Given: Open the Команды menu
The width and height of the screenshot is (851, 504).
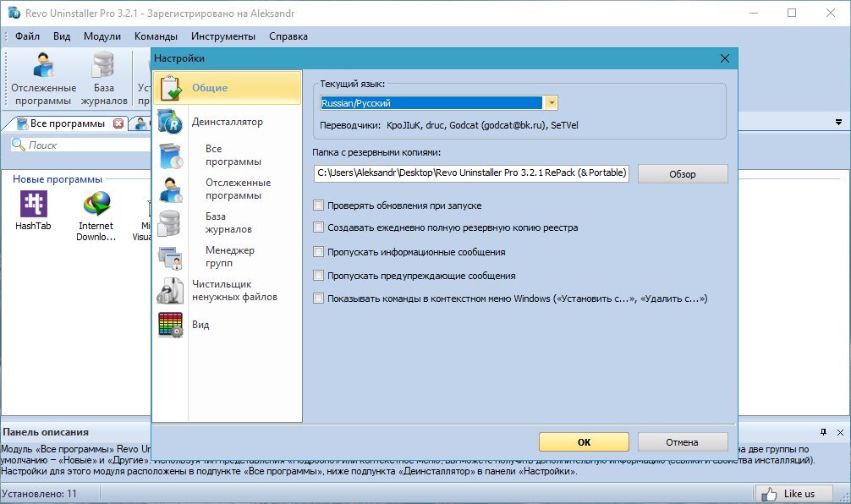Looking at the screenshot, I should pyautogui.click(x=156, y=36).
